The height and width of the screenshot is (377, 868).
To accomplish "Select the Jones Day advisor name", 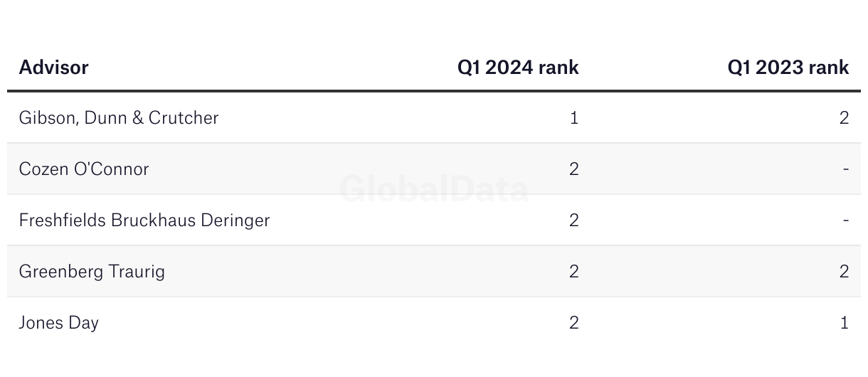I will coord(59,323).
